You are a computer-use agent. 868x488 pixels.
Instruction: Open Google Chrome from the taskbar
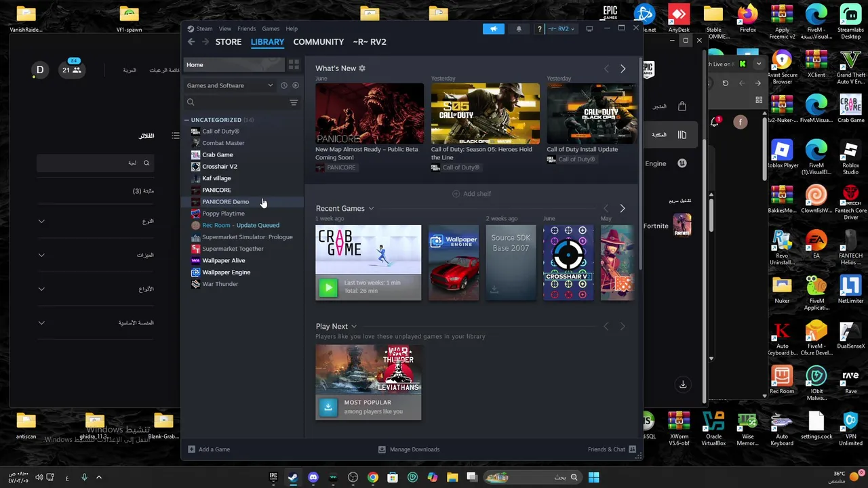point(373,477)
